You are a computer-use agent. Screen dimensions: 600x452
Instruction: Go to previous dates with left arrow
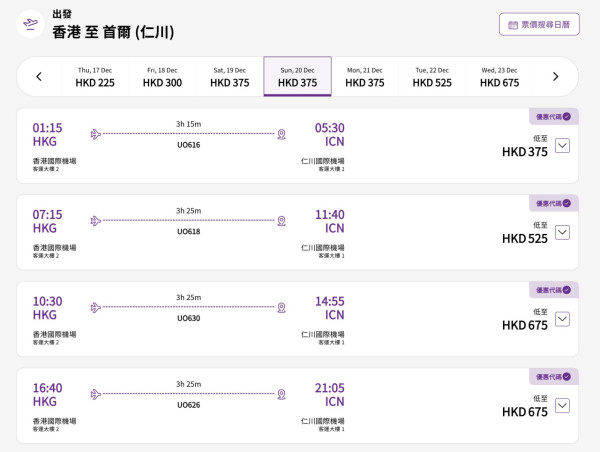39,77
